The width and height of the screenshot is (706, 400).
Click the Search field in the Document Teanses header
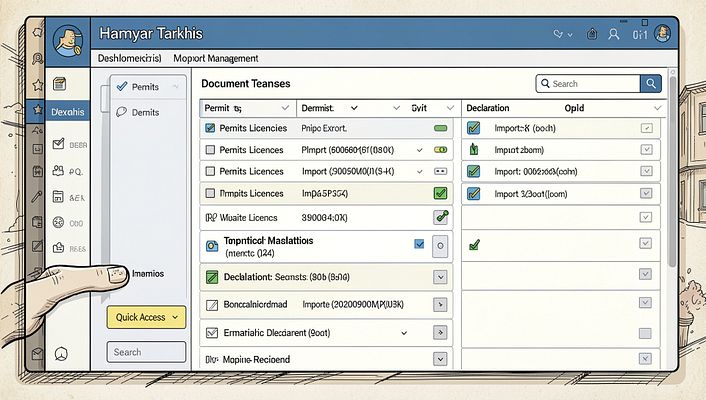pyautogui.click(x=588, y=84)
